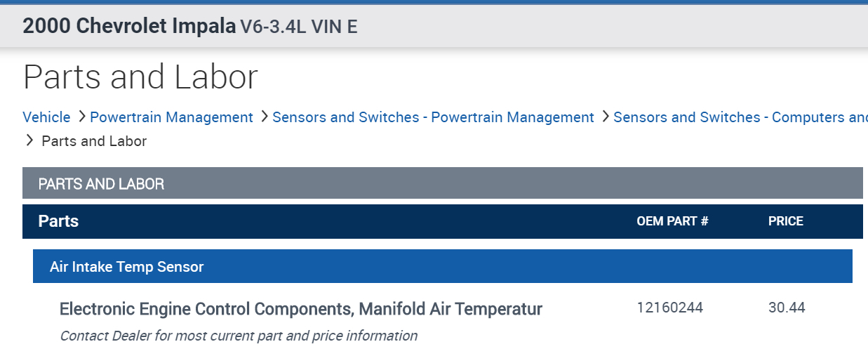Click the chevron before Parts and Labor breadcrumb
The height and width of the screenshot is (349, 868).
[x=29, y=140]
